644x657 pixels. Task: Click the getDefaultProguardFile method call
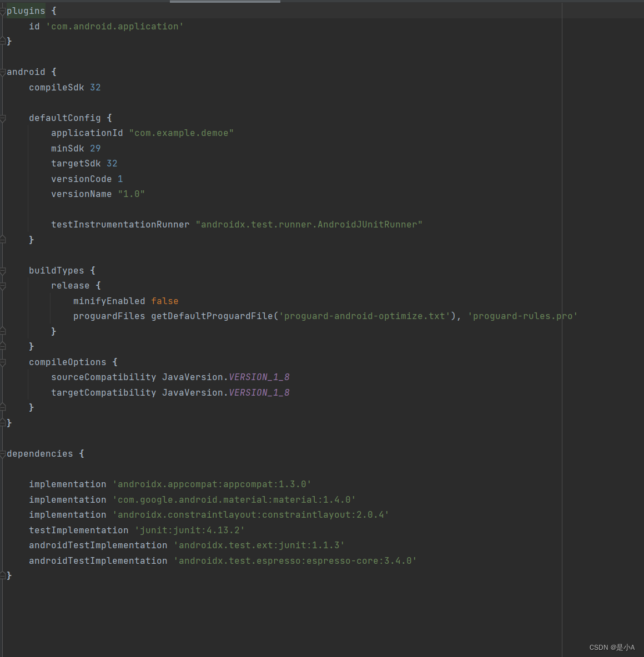tap(212, 316)
